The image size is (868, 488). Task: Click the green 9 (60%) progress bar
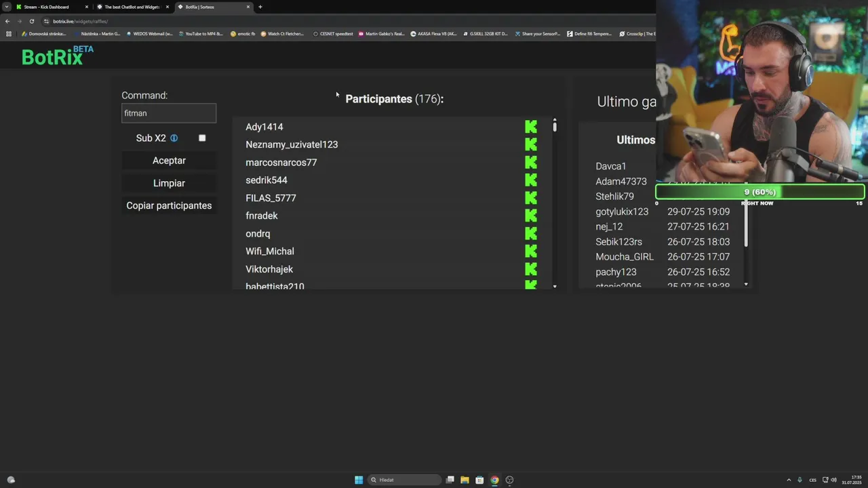tap(759, 192)
